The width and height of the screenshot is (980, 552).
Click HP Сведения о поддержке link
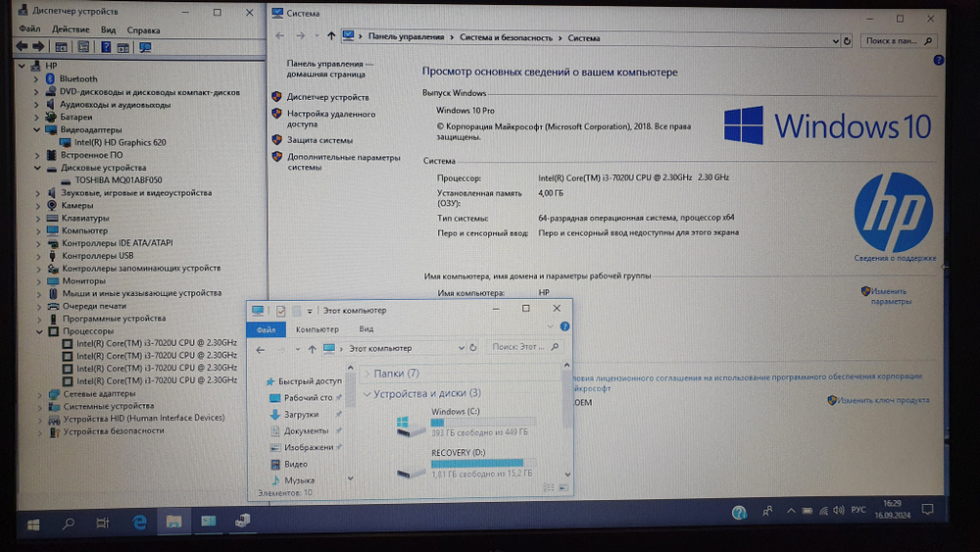coord(895,258)
